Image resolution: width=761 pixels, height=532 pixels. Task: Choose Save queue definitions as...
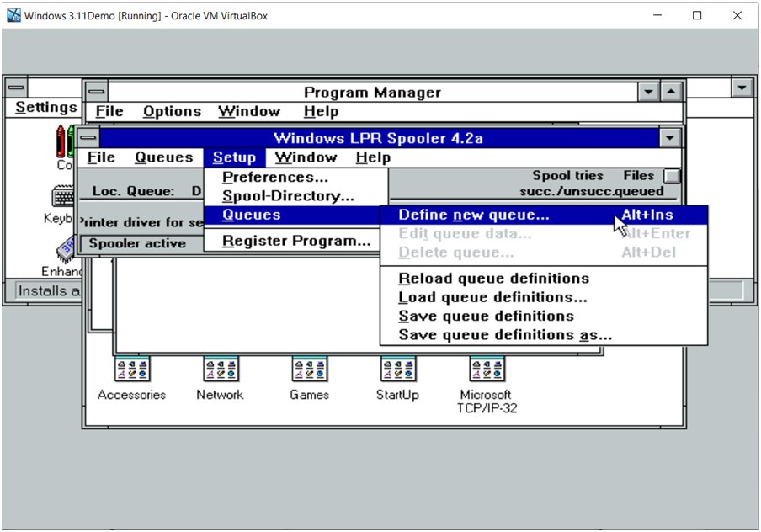[544, 335]
